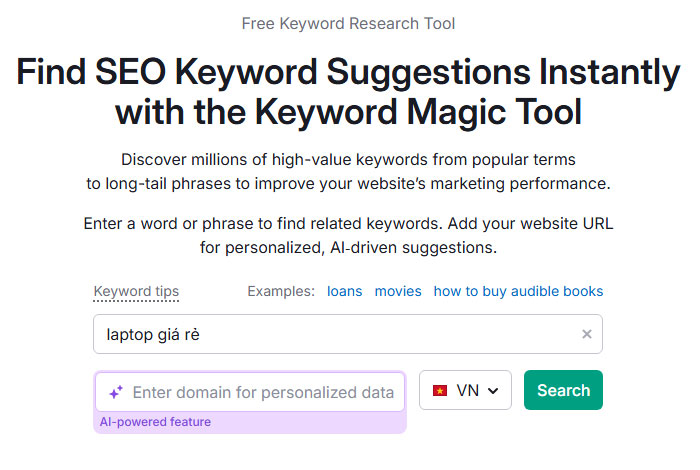Click the 'Free Keyword Research Tool' text
The height and width of the screenshot is (470, 700).
(x=348, y=23)
